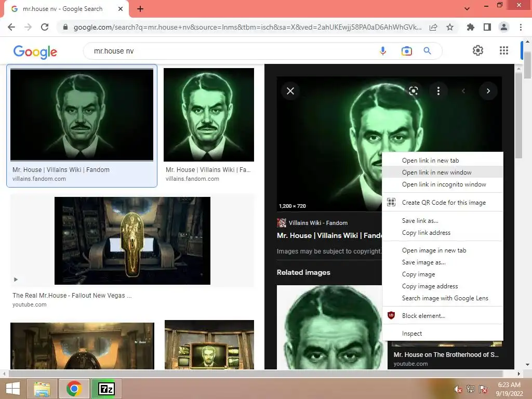Choose Open link in incognito window
The width and height of the screenshot is (532, 399).
coord(443,184)
